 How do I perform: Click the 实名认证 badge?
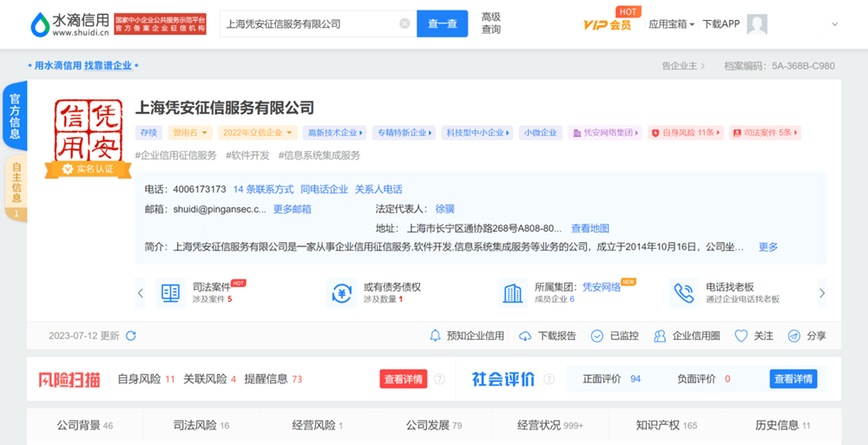click(89, 169)
